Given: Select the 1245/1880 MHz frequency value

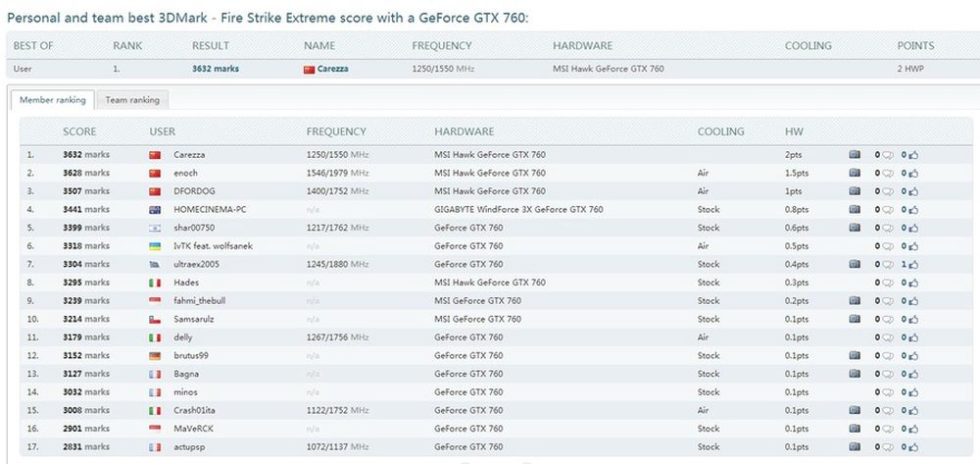Looking at the screenshot, I should 337,265.
